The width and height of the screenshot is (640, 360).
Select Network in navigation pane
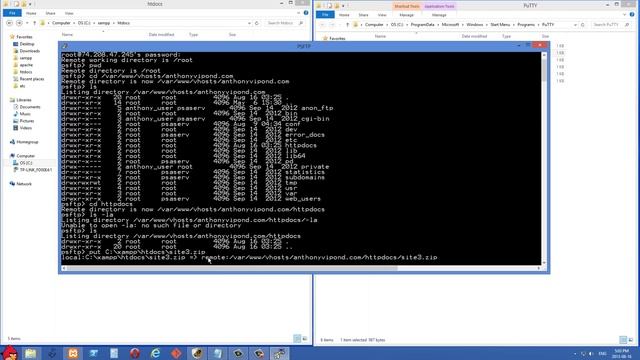click(24, 184)
